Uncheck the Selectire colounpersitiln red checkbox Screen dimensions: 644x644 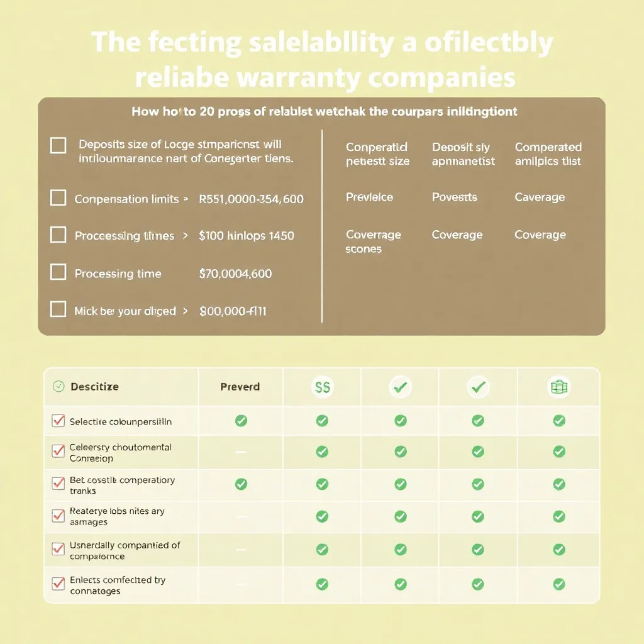click(58, 421)
